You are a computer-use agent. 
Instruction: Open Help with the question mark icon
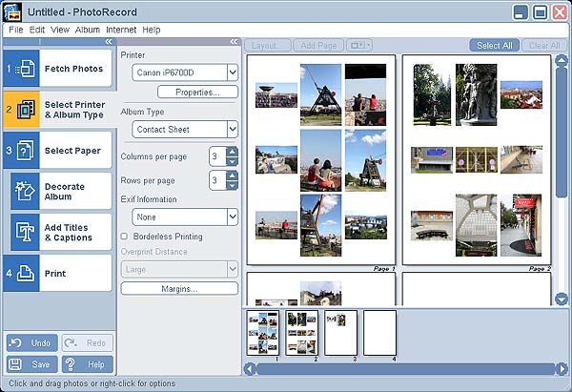[71, 364]
